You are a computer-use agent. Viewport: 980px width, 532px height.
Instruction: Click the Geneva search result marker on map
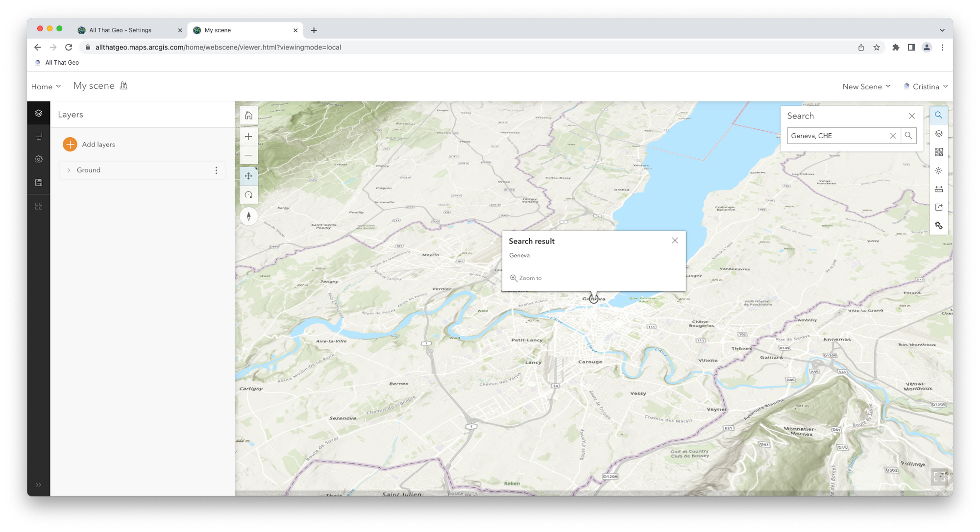(x=593, y=299)
